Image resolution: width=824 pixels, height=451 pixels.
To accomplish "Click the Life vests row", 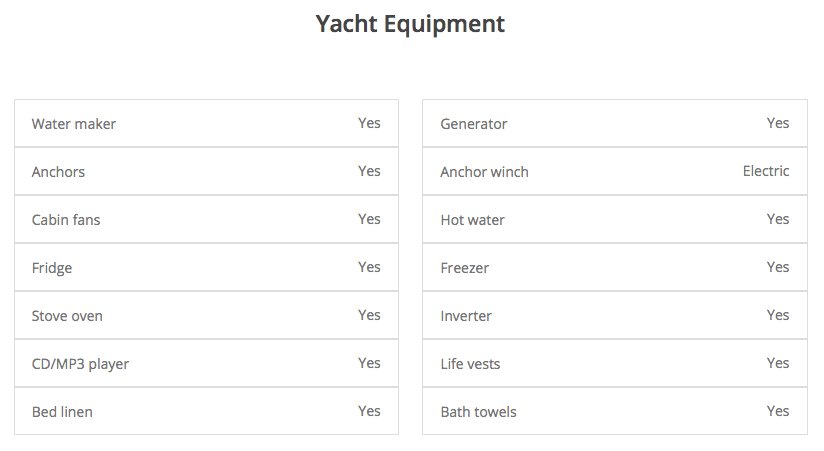I will coord(614,364).
